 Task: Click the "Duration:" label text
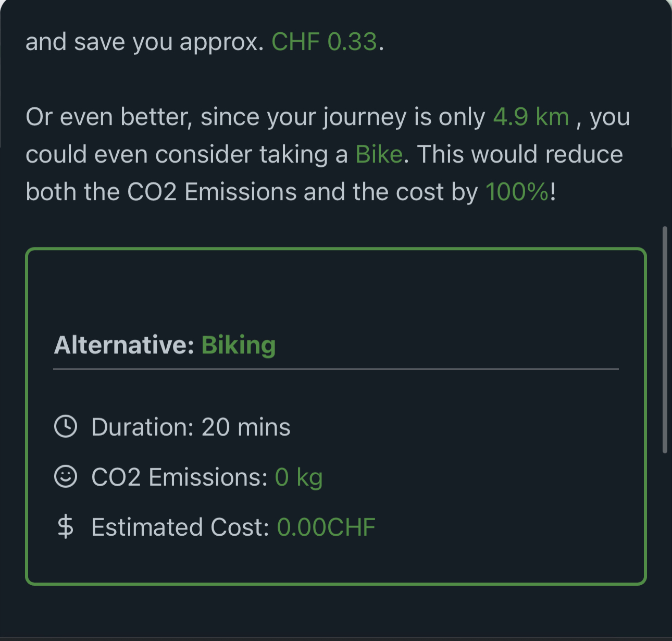(142, 427)
